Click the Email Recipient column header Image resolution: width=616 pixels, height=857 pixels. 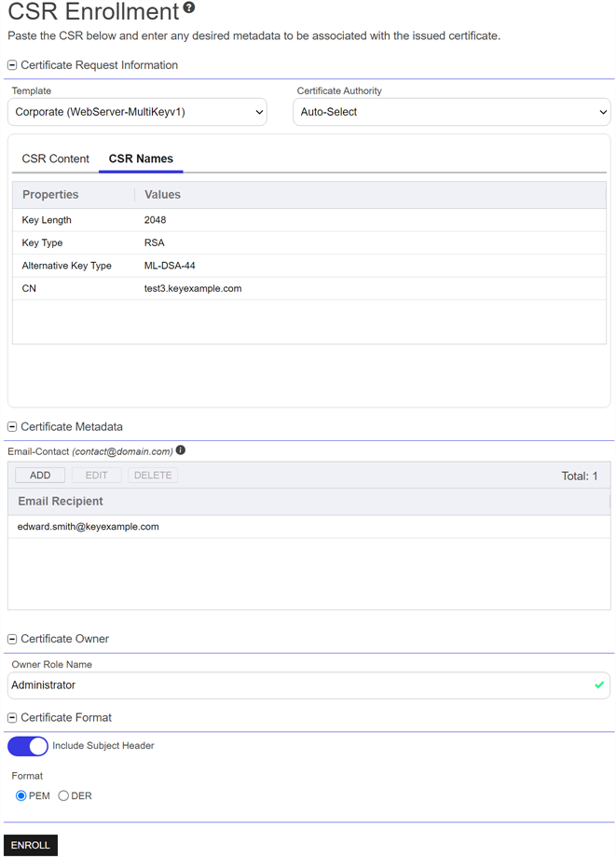[x=61, y=502]
